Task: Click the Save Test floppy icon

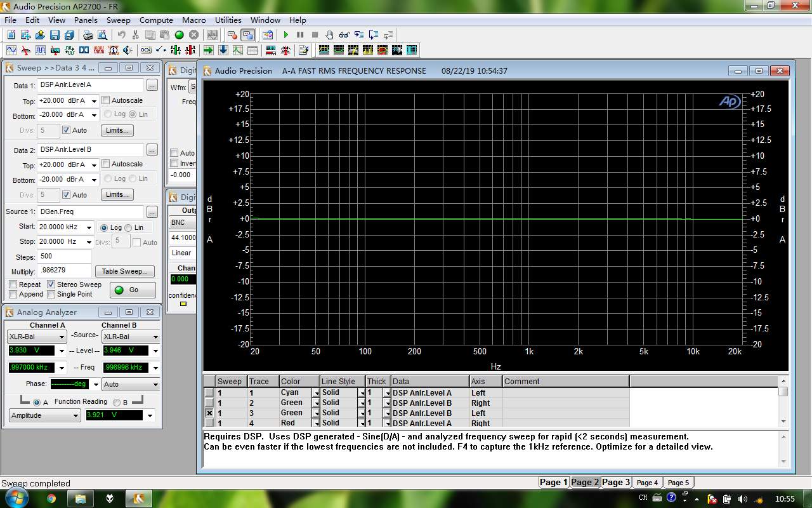Action: pos(55,35)
